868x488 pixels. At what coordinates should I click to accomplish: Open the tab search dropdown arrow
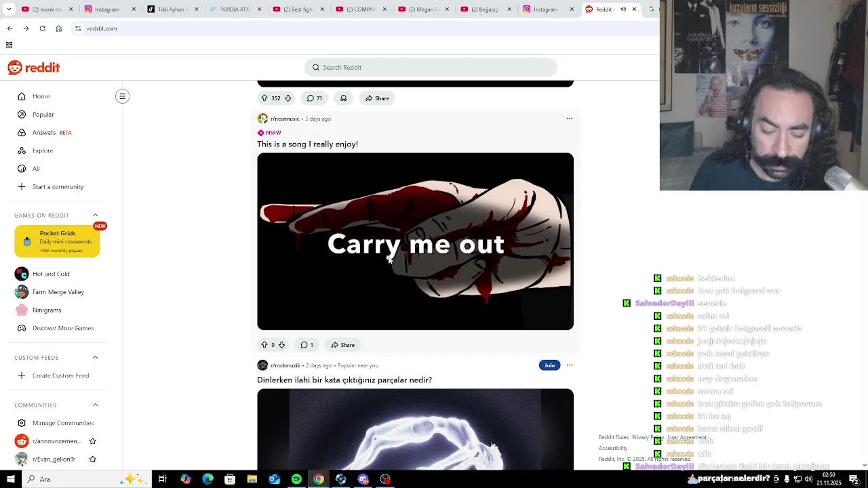pos(9,9)
